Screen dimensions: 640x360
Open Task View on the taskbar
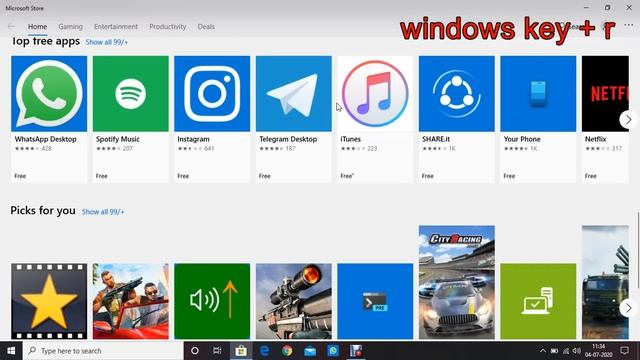[x=217, y=351]
